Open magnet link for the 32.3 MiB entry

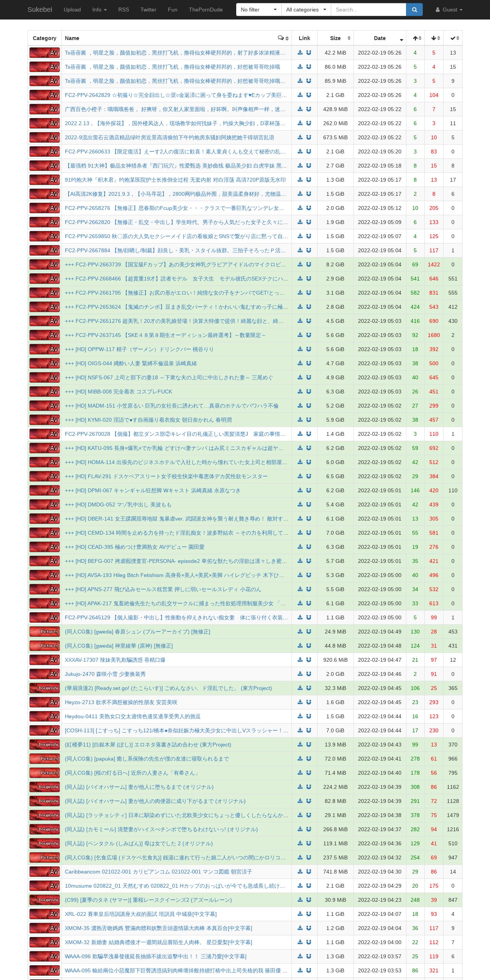pyautogui.click(x=309, y=688)
